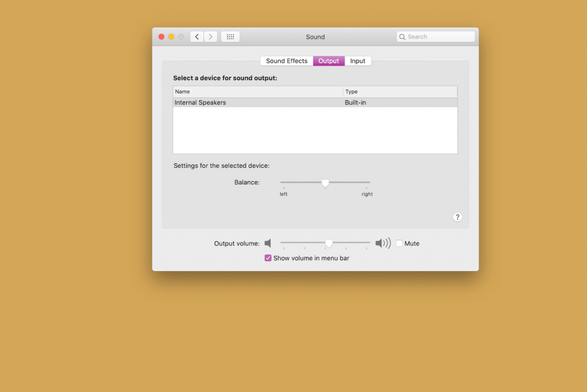Center the Balance slider handle
The image size is (587, 392).
click(x=326, y=183)
